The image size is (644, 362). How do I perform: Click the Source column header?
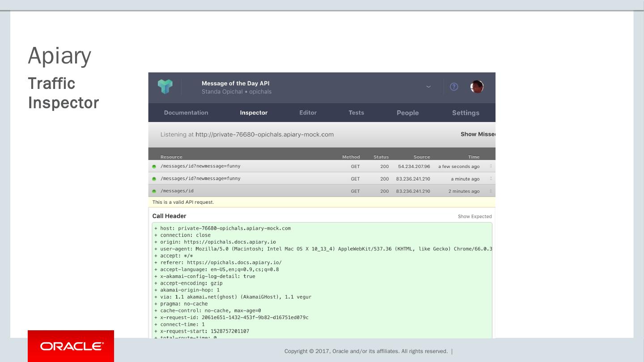point(422,157)
